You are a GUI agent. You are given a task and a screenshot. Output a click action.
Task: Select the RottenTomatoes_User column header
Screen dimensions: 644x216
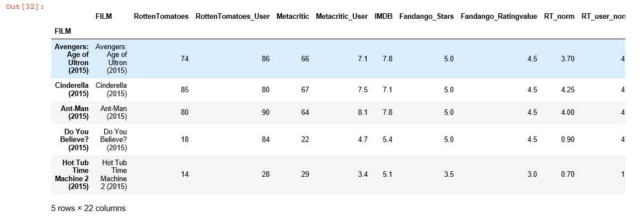(x=233, y=17)
